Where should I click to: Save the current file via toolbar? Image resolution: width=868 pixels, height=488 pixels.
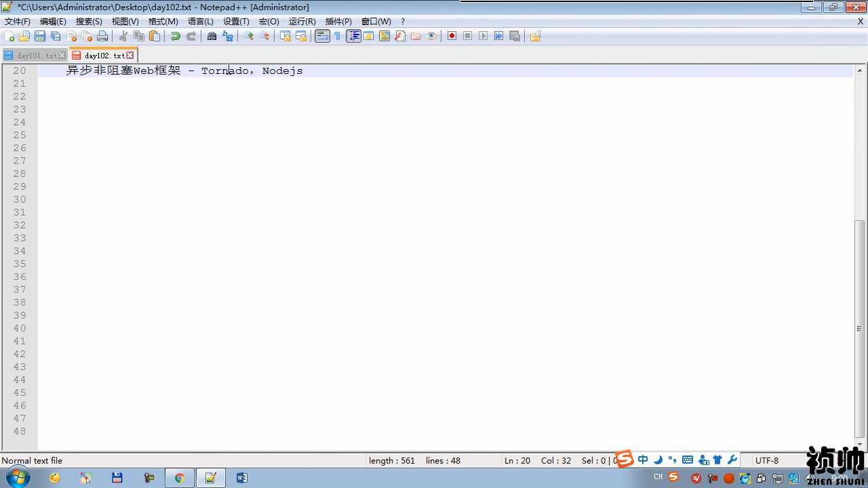(x=40, y=36)
